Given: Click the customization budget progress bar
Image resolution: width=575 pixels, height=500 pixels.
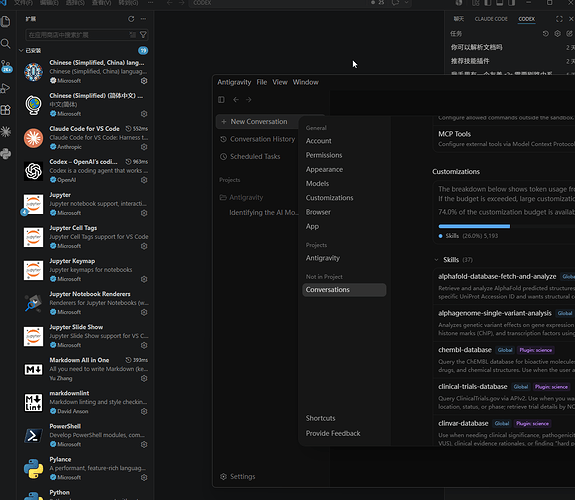Looking at the screenshot, I should [x=507, y=226].
